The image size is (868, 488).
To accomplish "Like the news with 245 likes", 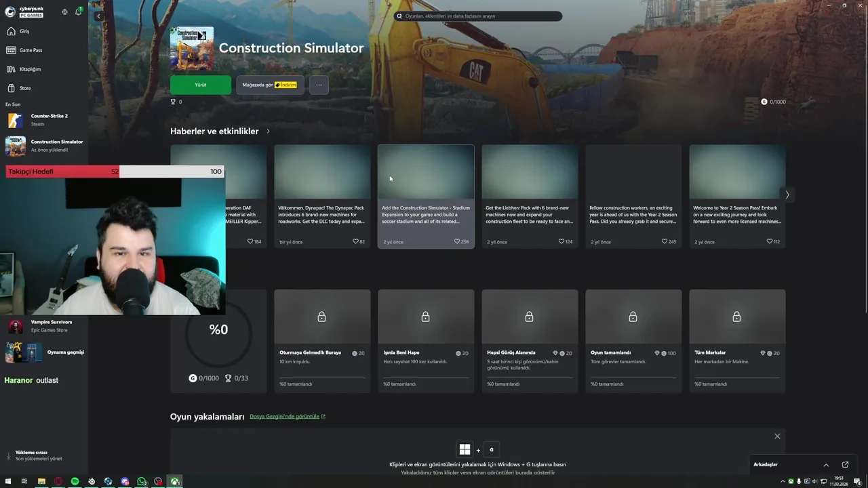I will pyautogui.click(x=665, y=241).
